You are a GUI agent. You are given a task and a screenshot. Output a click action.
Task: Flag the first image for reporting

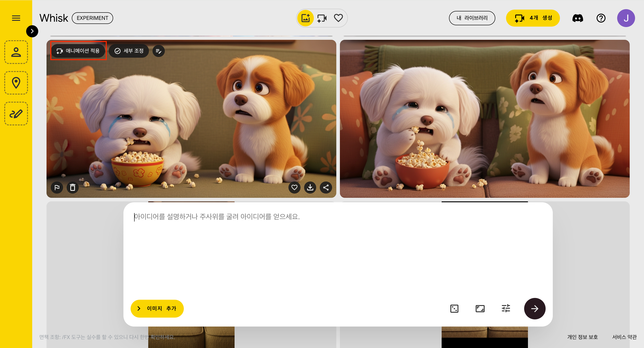(57, 187)
